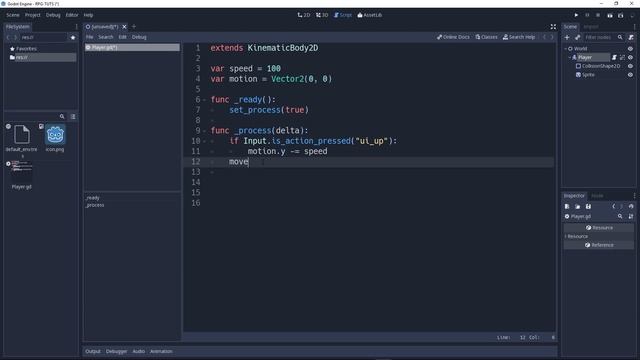Viewport: 640px width, 360px height.
Task: Hide the Sprite node
Action: click(x=630, y=75)
